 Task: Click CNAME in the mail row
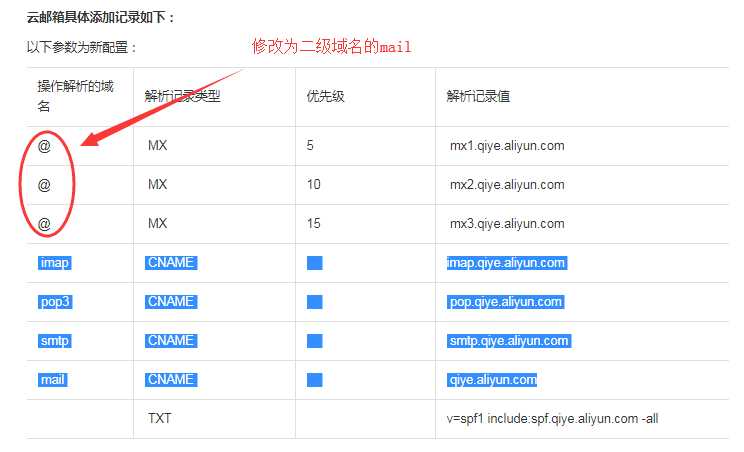tap(171, 379)
